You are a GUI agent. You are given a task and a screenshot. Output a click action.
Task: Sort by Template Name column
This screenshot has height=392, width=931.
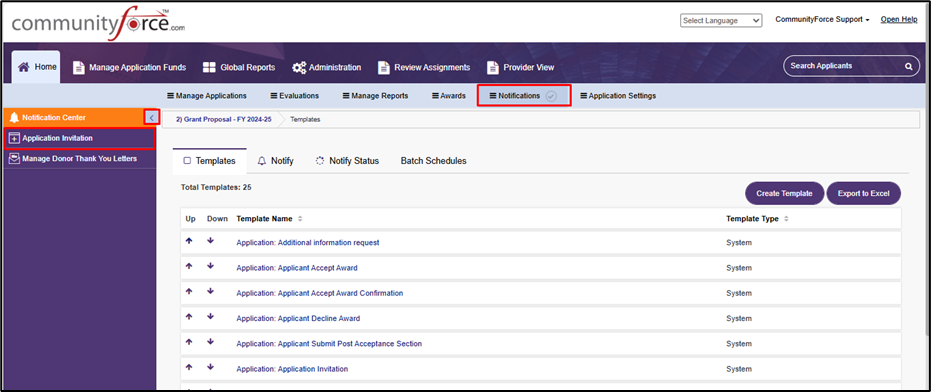coord(269,219)
